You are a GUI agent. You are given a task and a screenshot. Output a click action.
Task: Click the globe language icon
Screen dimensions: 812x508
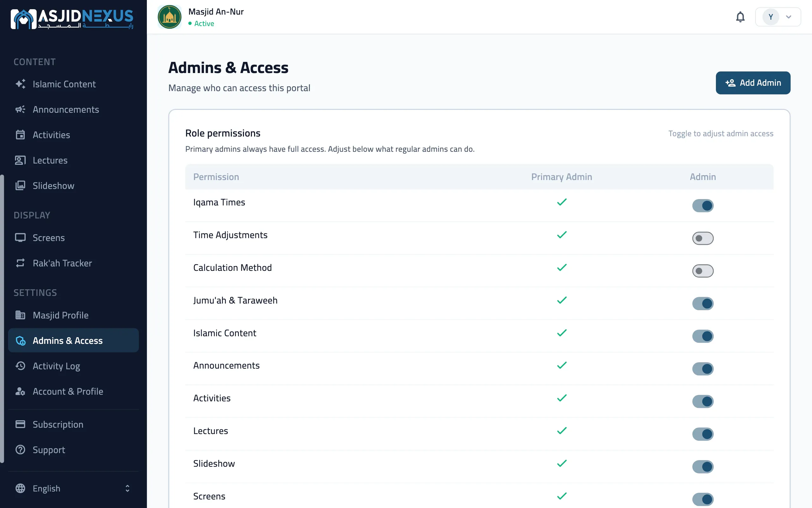click(x=20, y=488)
